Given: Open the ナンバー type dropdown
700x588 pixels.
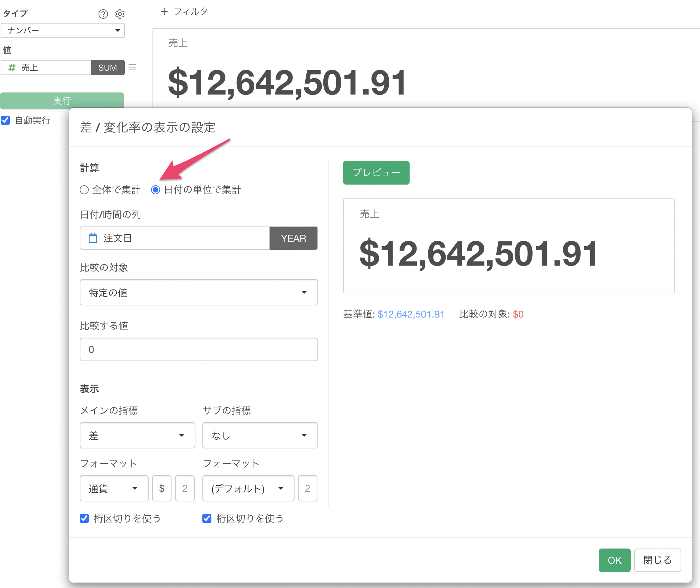Looking at the screenshot, I should [63, 30].
